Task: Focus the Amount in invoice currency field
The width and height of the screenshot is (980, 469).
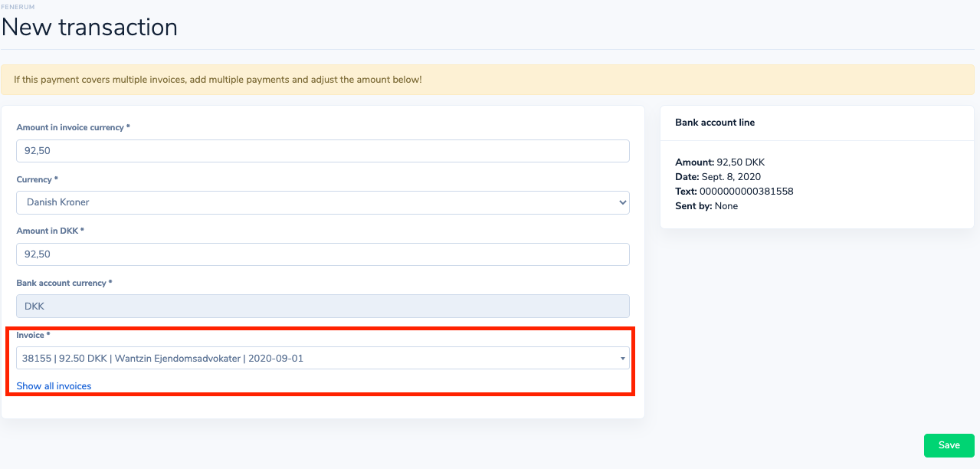Action: [322, 151]
